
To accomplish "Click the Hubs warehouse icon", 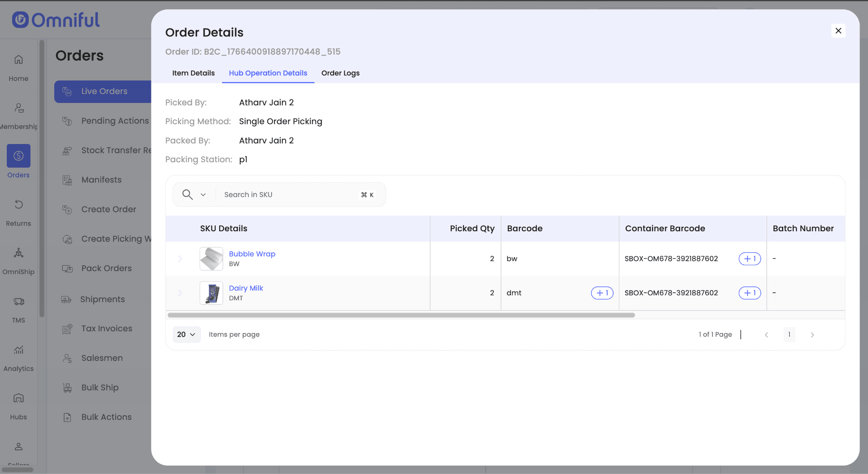I will point(18,398).
